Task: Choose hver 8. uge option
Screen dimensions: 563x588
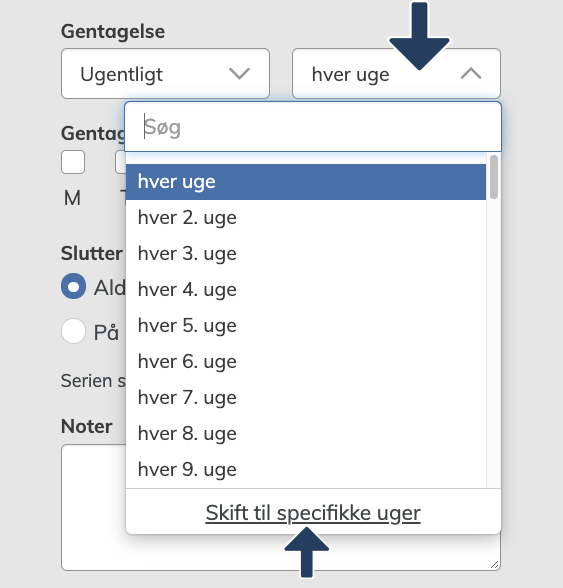Action: pos(306,434)
